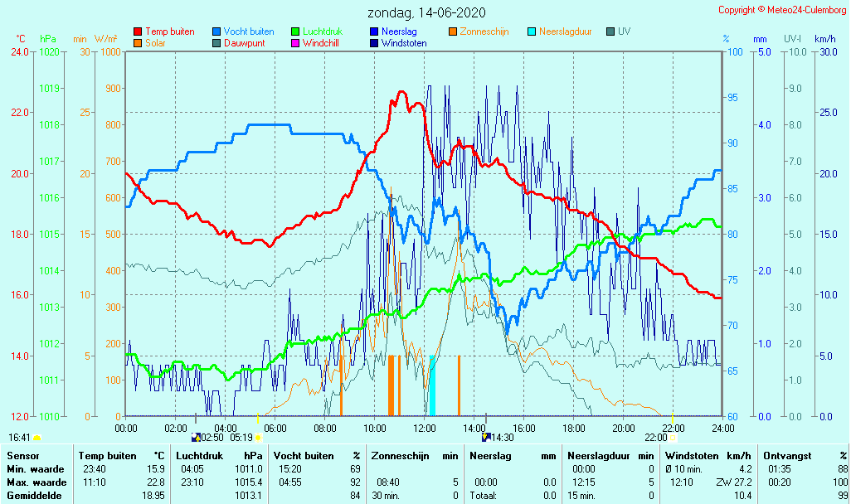Select the orange Solar legend square
Viewport: 851px width, 504px height.
(x=138, y=43)
